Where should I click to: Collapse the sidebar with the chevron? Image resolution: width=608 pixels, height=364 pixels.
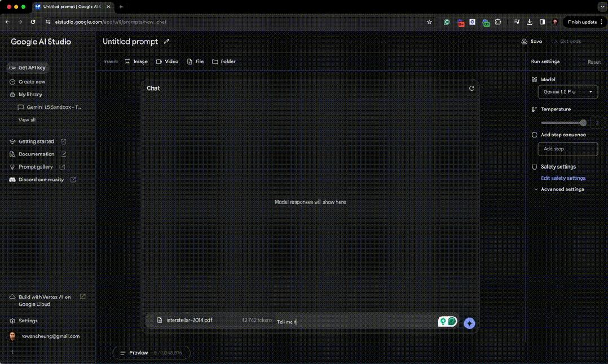[12, 352]
